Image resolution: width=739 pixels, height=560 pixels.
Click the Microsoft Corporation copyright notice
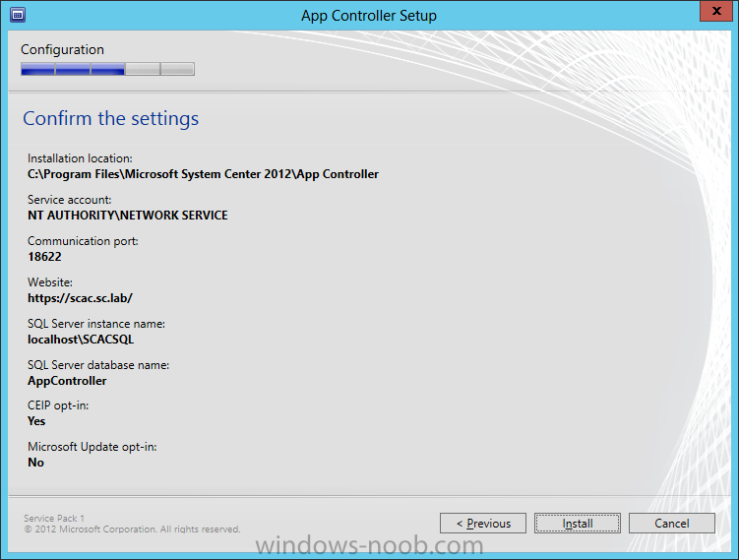point(132,529)
